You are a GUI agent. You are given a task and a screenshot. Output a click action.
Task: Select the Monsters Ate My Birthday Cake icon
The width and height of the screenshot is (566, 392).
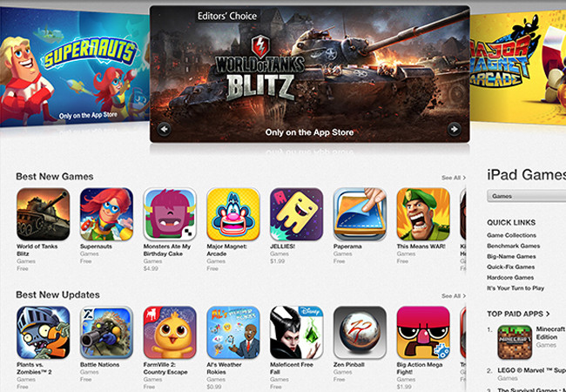(x=170, y=214)
